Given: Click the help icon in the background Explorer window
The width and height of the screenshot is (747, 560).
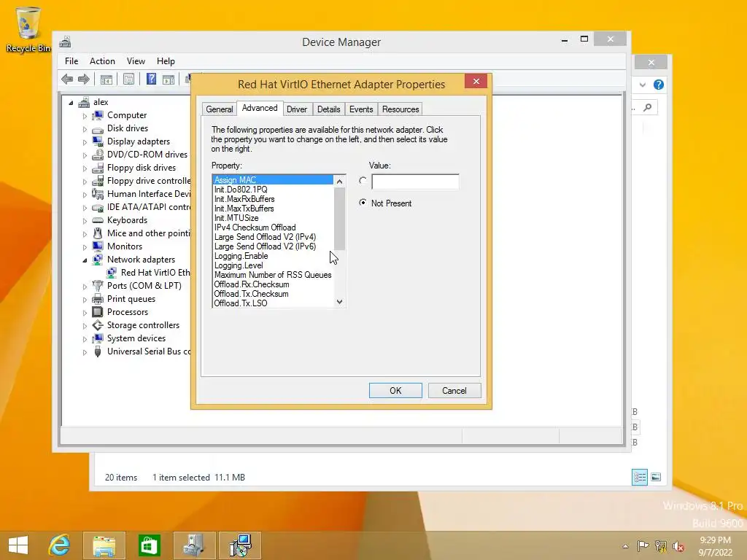Looking at the screenshot, I should point(659,85).
